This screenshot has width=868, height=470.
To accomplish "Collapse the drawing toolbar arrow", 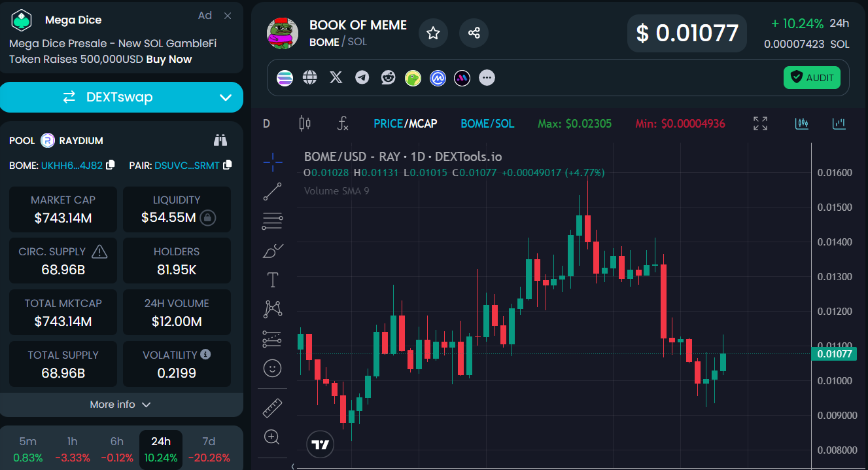I will [x=292, y=466].
